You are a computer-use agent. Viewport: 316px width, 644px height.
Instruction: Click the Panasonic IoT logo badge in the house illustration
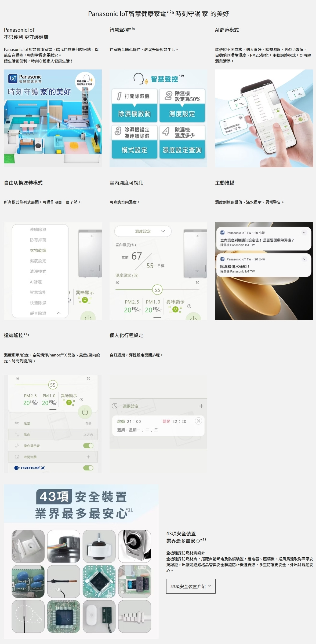click(x=13, y=78)
